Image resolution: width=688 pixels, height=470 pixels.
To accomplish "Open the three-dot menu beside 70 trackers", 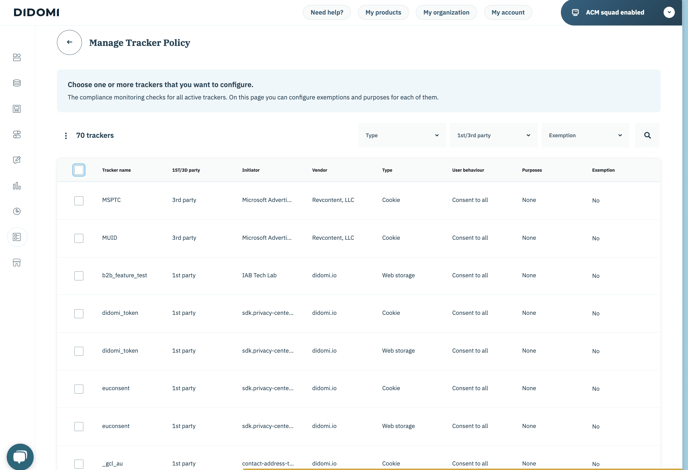I will tap(66, 136).
